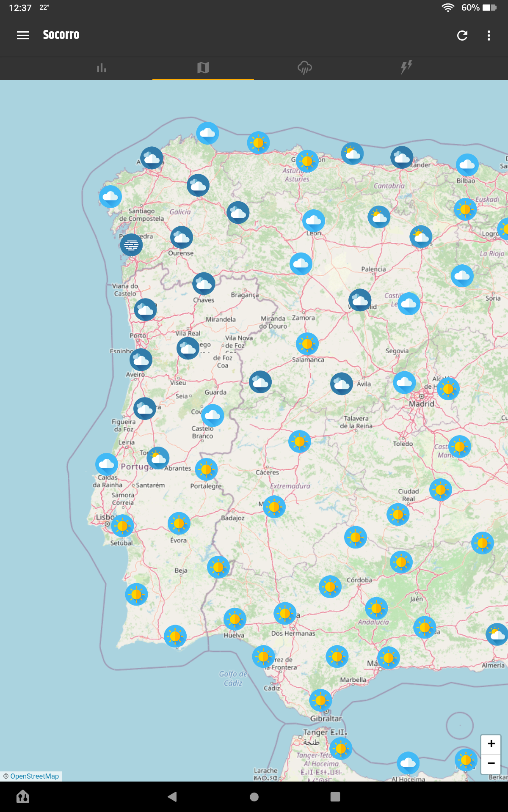Open the lightning tab

pyautogui.click(x=406, y=68)
